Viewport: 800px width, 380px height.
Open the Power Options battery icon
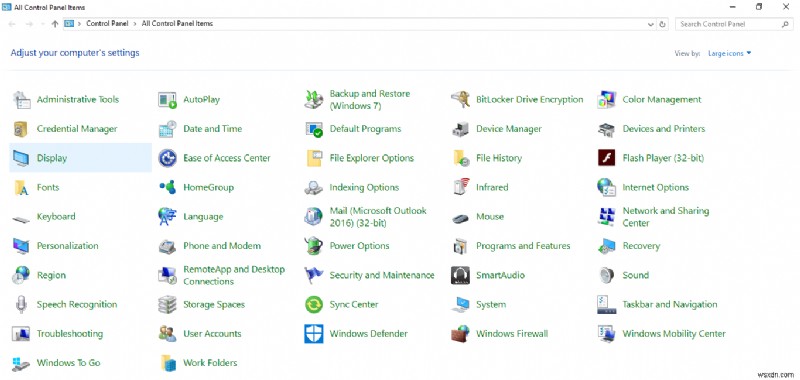coord(313,246)
